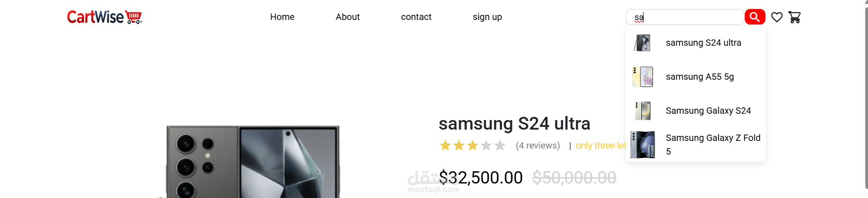
Task: Click the Samsung S24 ultra suggestion thumbnail
Action: (642, 43)
